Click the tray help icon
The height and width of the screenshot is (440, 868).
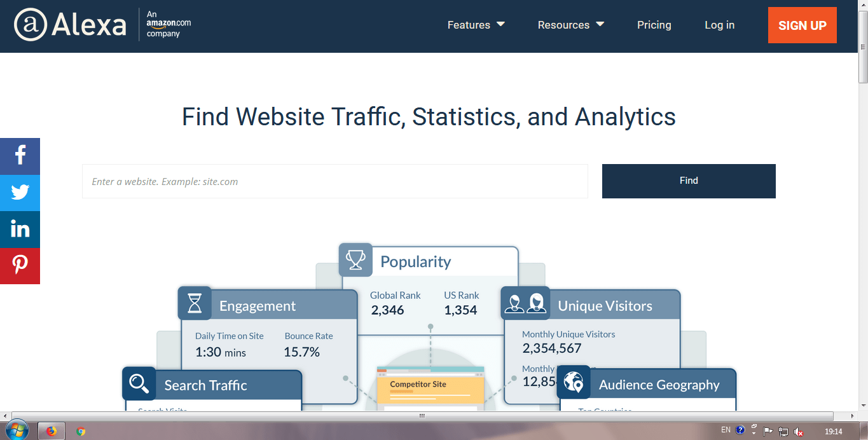point(740,430)
